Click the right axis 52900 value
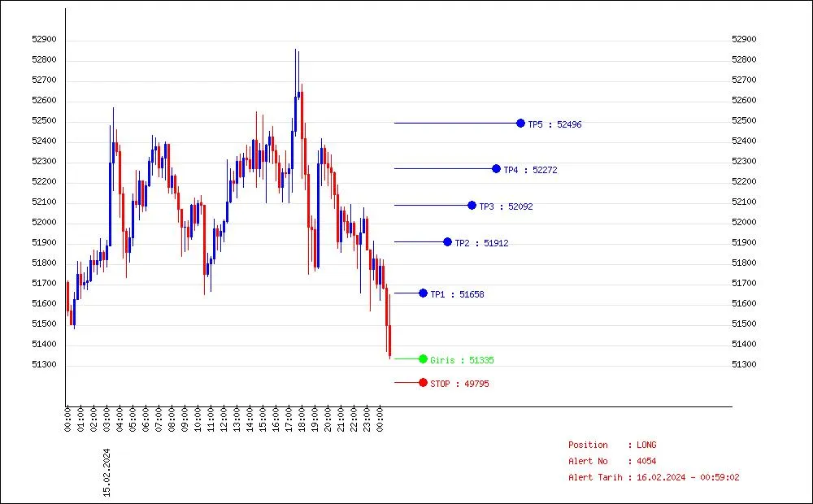Viewport: 813px width, 504px height. tap(744, 39)
